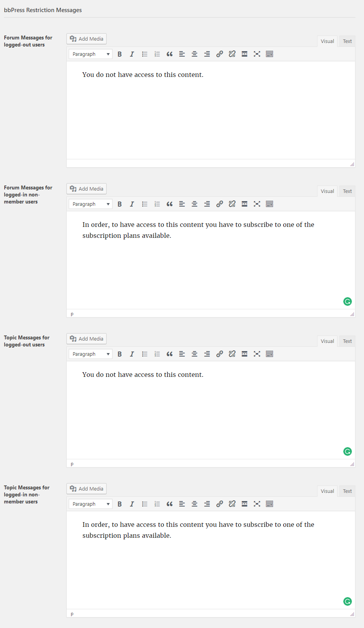
Task: Switch Forum non-member users editor to Text tab
Action: (x=347, y=191)
